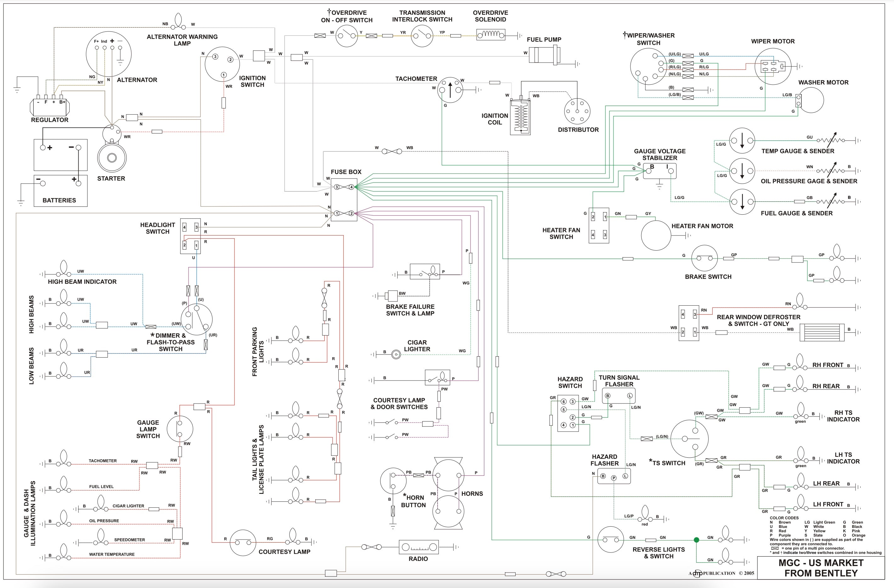Image resolution: width=894 pixels, height=588 pixels.
Task: Click the alternator symbol circle
Action: click(x=109, y=54)
